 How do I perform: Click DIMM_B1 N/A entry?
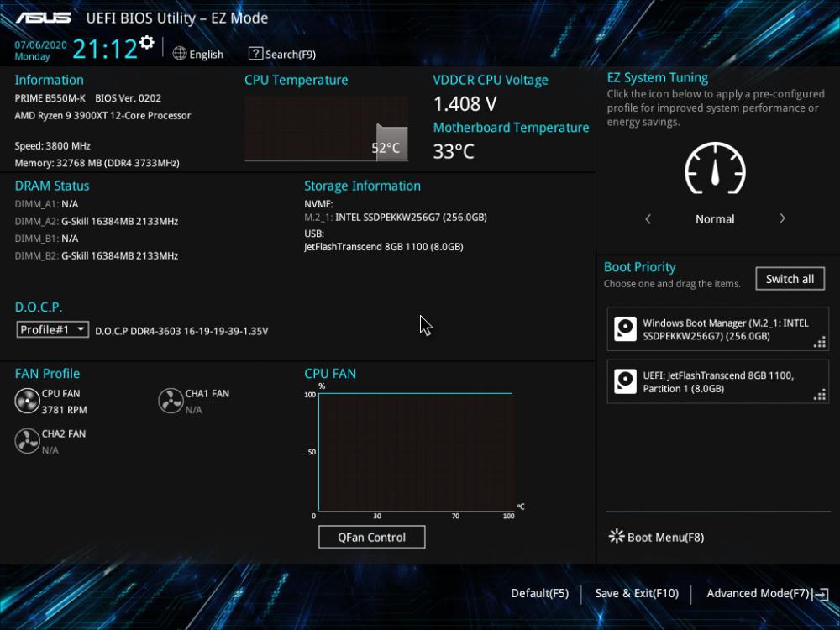[46, 239]
